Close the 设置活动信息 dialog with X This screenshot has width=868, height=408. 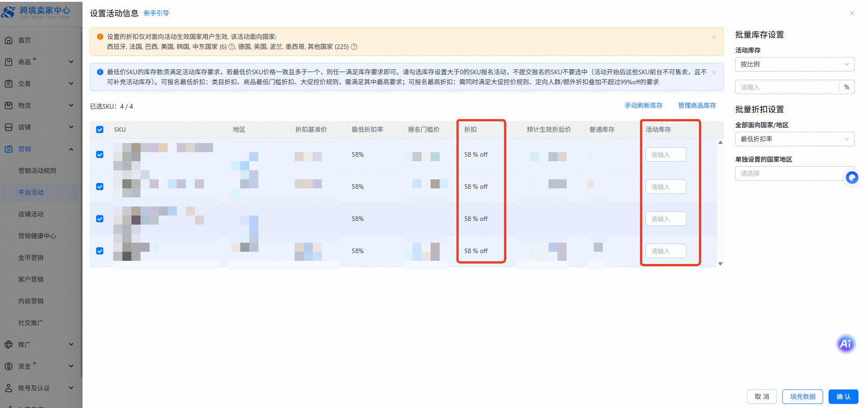click(x=852, y=13)
